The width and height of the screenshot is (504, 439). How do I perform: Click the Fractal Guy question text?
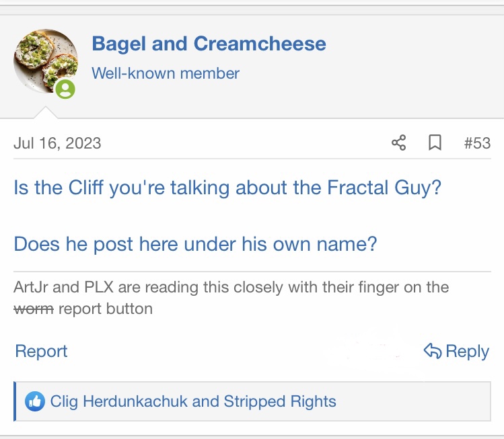tap(227, 186)
